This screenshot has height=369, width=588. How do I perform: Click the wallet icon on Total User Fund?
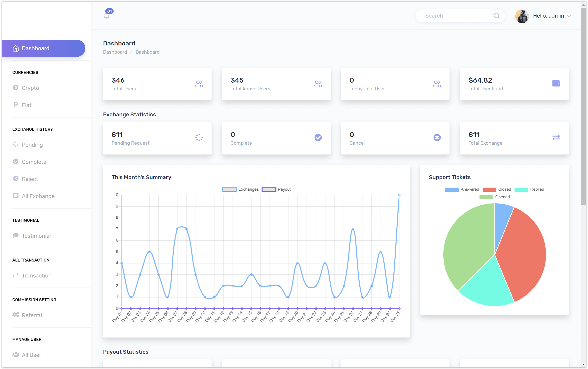point(556,83)
